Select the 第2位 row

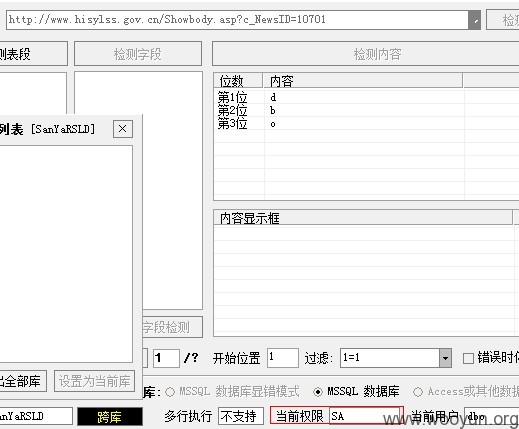click(x=366, y=110)
